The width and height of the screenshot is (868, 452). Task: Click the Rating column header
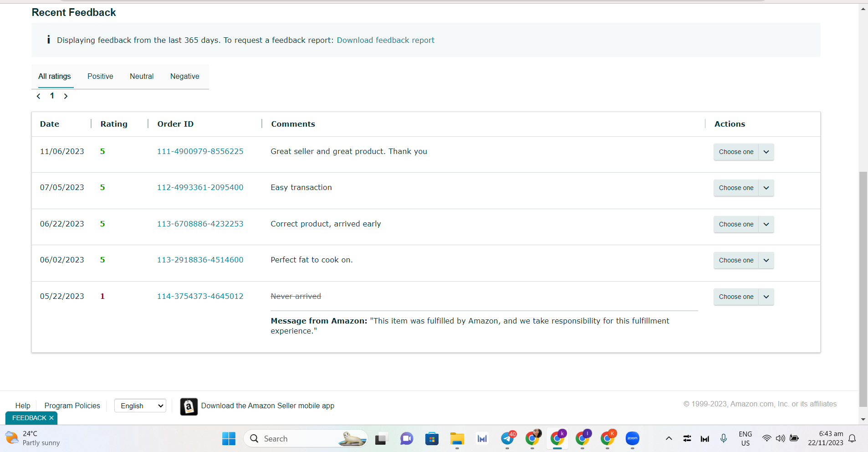(114, 124)
